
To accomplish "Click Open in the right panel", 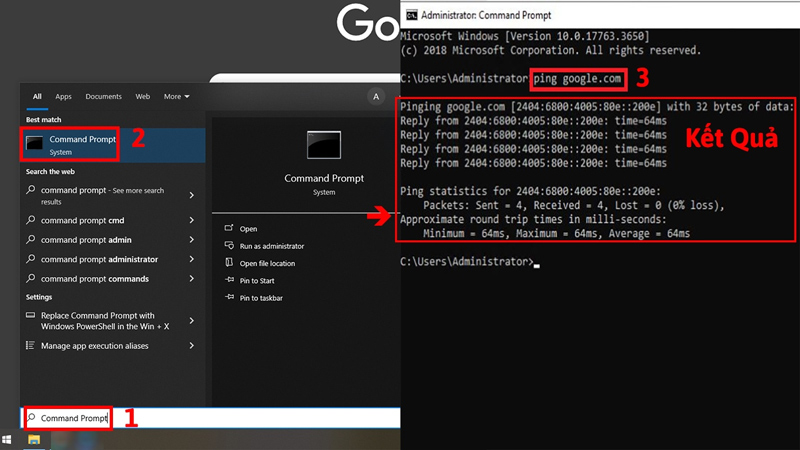I will (248, 229).
